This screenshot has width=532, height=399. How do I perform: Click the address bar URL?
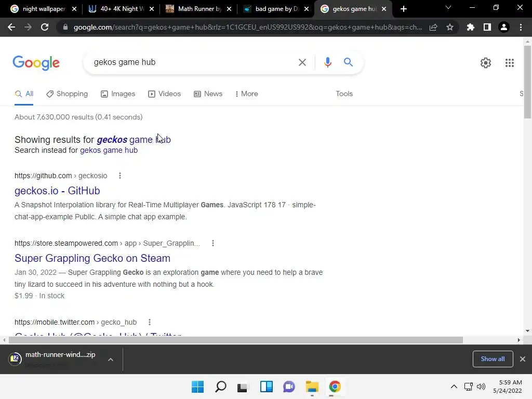[248, 27]
